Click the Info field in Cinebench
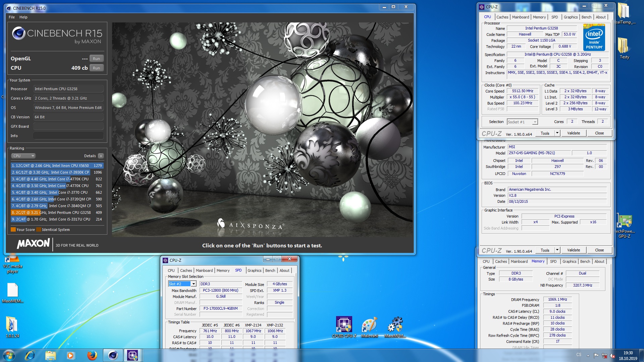This screenshot has height=362, width=644. pyautogui.click(x=68, y=136)
